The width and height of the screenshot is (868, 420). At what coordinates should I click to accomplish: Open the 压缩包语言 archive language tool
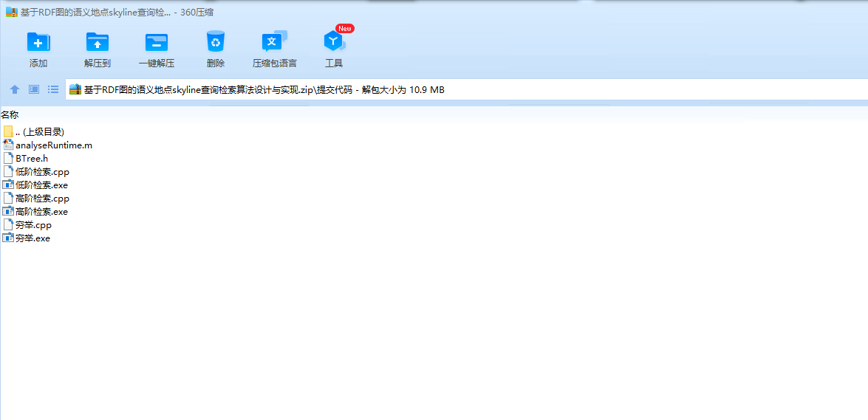click(x=275, y=41)
